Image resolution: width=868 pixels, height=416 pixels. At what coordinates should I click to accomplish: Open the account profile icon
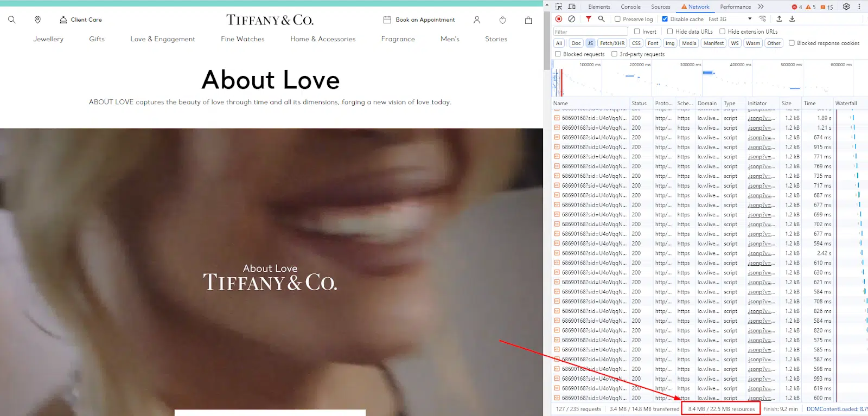pyautogui.click(x=477, y=20)
